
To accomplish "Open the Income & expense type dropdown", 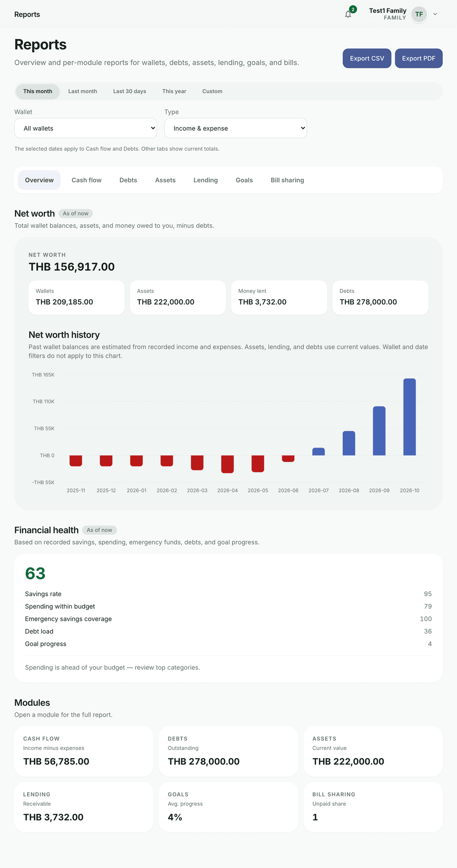I will click(x=236, y=128).
